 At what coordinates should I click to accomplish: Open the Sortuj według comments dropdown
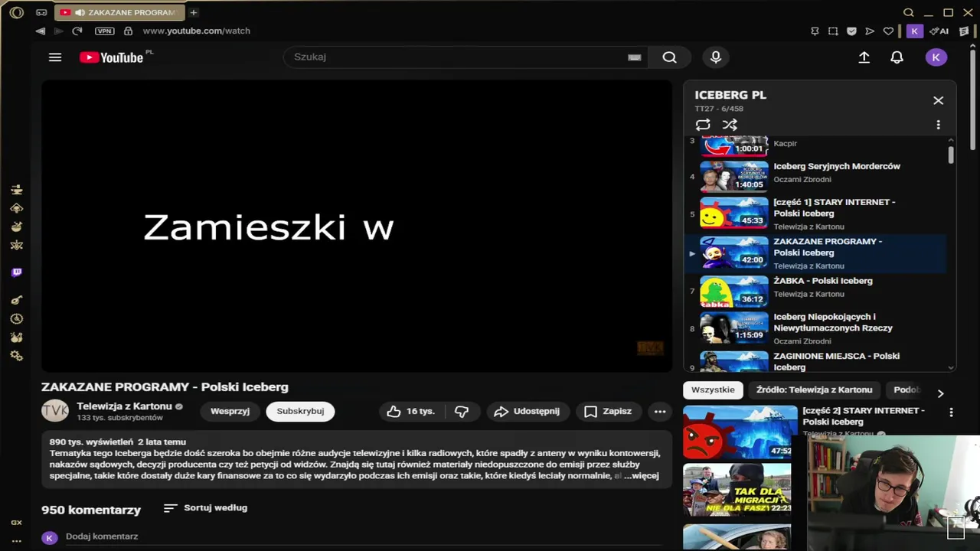[x=205, y=508]
